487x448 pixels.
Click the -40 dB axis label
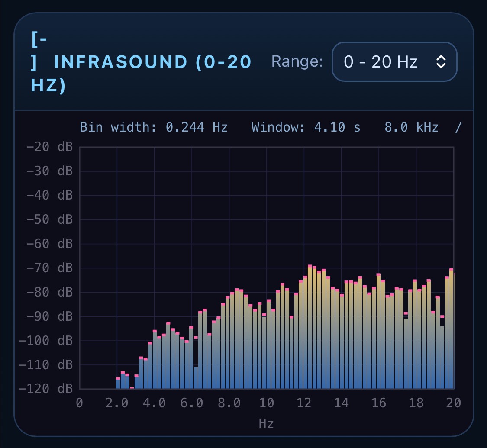[49, 195]
